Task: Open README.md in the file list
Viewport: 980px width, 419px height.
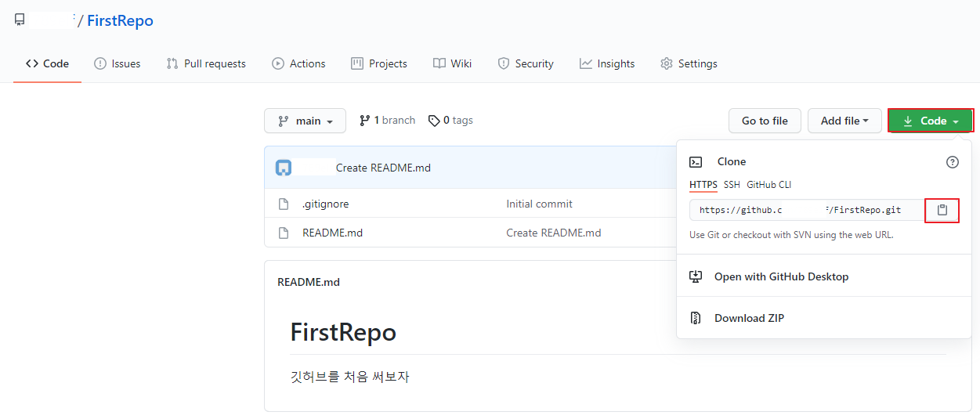Action: point(332,233)
